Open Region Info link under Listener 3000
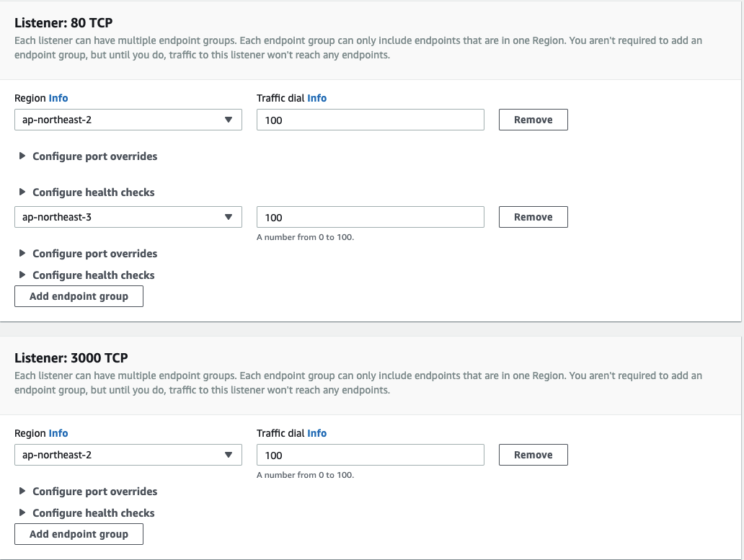 58,433
